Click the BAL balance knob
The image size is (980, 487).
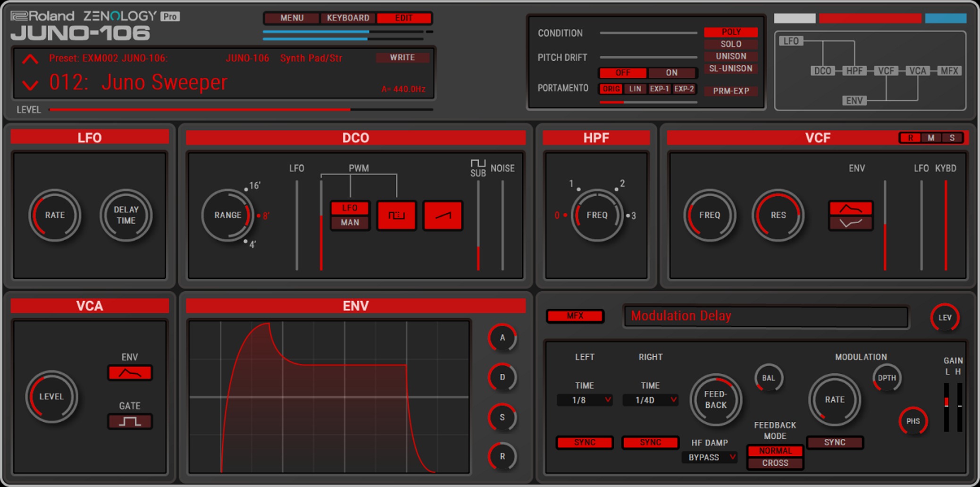tap(769, 378)
